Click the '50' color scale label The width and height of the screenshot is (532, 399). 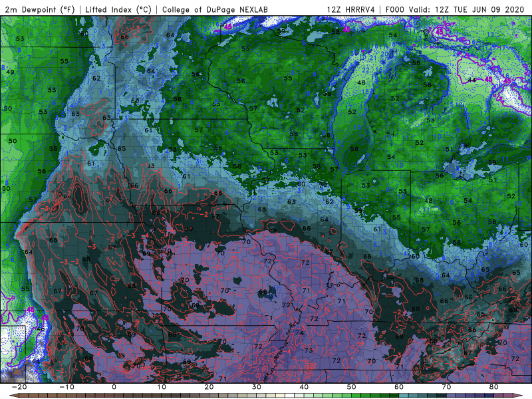[352, 387]
